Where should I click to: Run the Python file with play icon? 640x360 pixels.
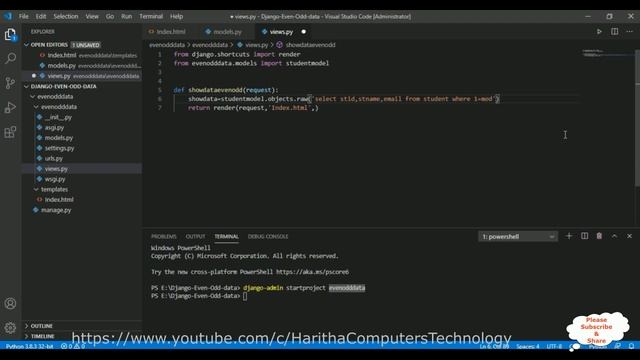[x=599, y=31]
